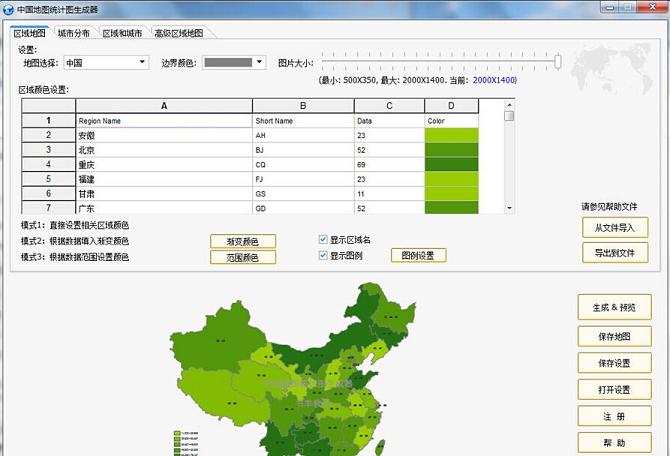Screen dimensions: 670x456
Task: Toggle the 显示图例 checkbox
Action: [x=323, y=256]
